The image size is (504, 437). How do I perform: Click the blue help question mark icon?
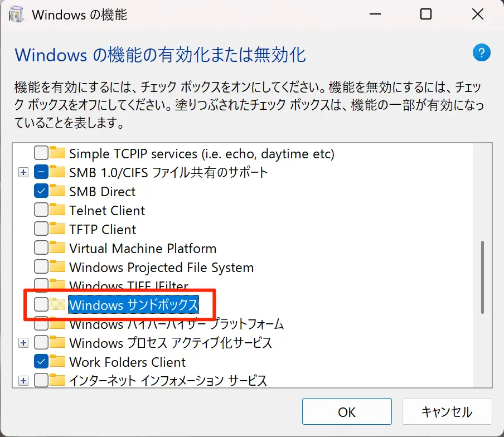click(481, 54)
